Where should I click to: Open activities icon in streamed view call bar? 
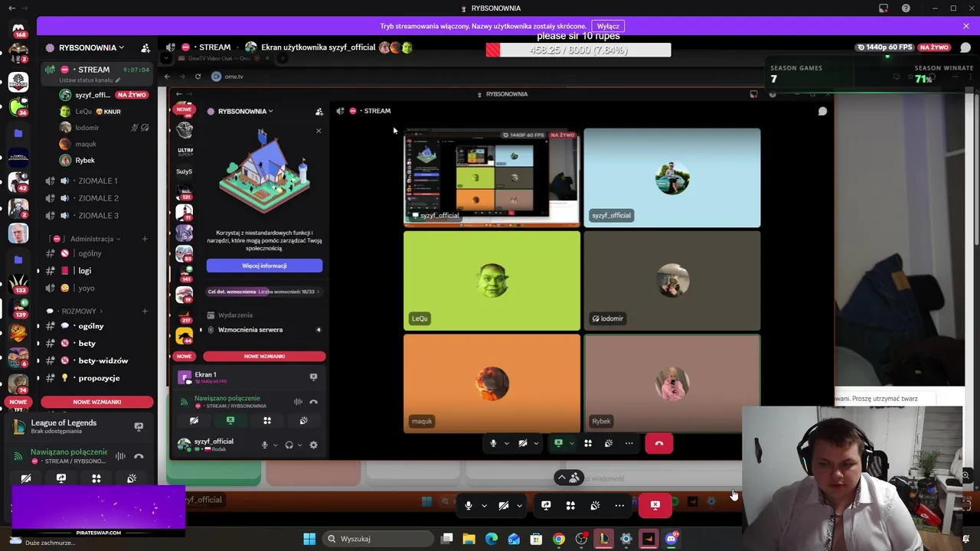588,443
